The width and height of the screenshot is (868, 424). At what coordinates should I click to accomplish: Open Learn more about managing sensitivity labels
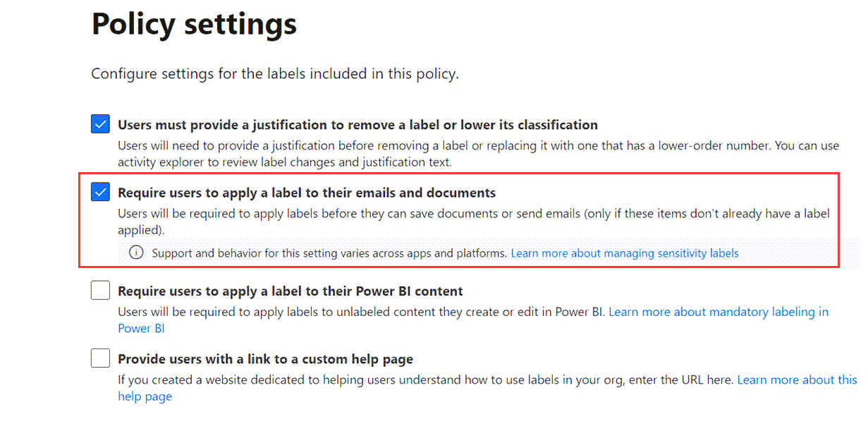[x=625, y=253]
